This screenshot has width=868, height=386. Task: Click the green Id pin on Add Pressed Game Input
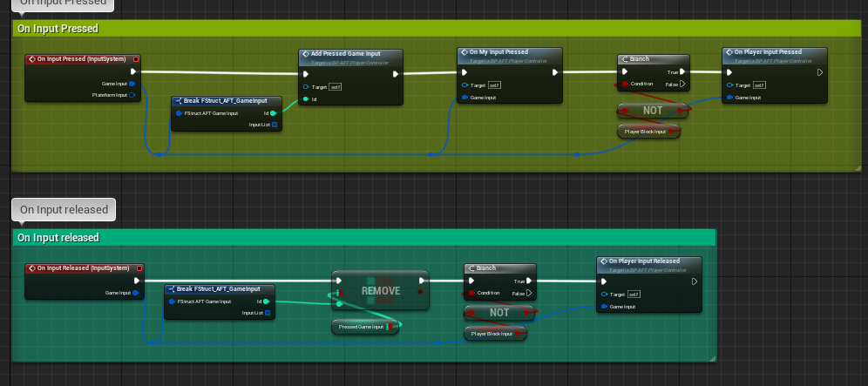point(306,100)
